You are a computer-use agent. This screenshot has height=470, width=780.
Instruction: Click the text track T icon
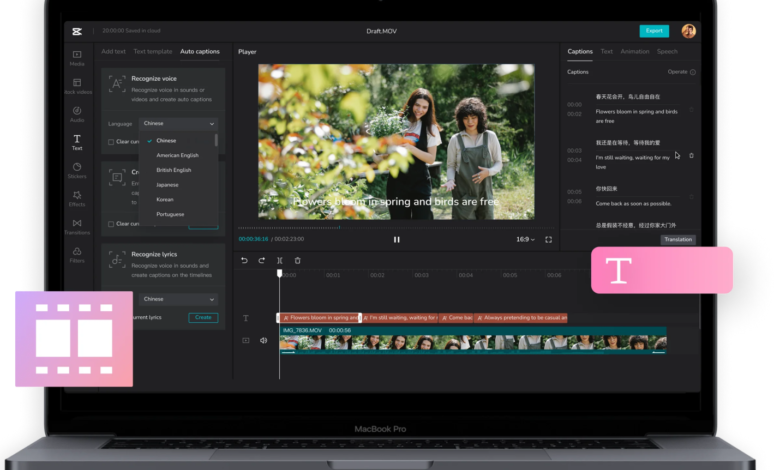(246, 318)
